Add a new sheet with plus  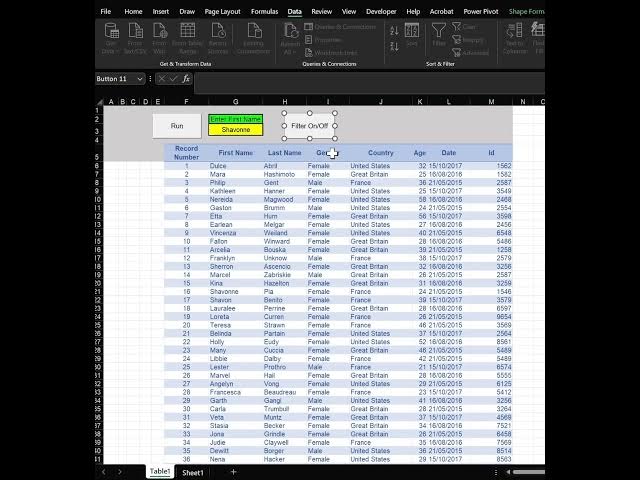click(x=233, y=472)
